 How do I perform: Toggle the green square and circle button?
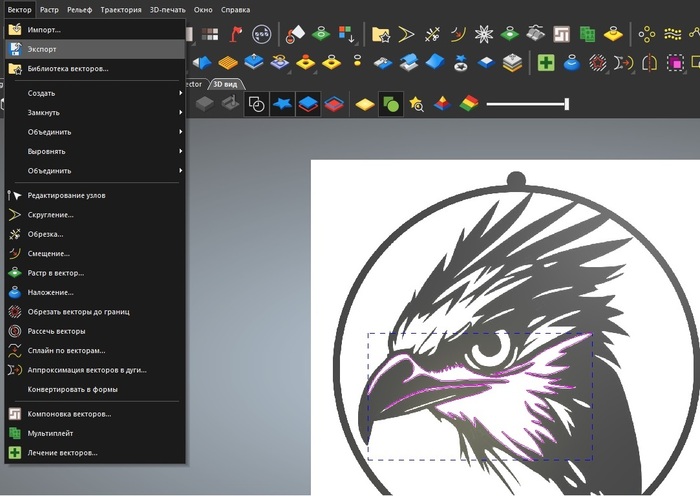pyautogui.click(x=391, y=104)
